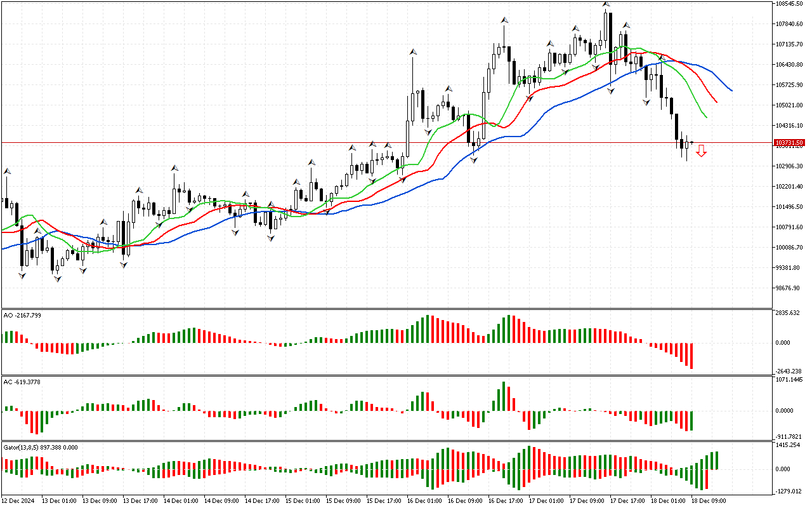Click the 101496.50 price scale value
Viewport: 812px width, 508px height.
tap(790, 207)
